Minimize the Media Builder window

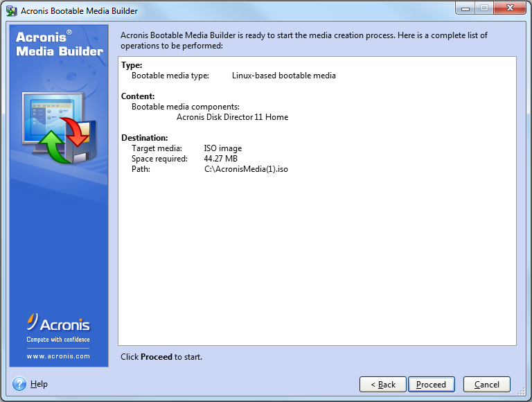pyautogui.click(x=464, y=8)
